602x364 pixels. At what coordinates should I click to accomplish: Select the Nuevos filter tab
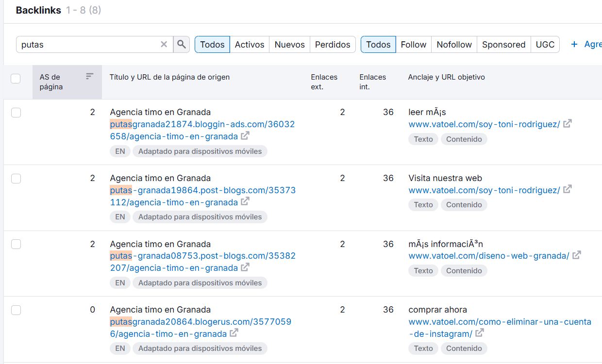(x=289, y=44)
